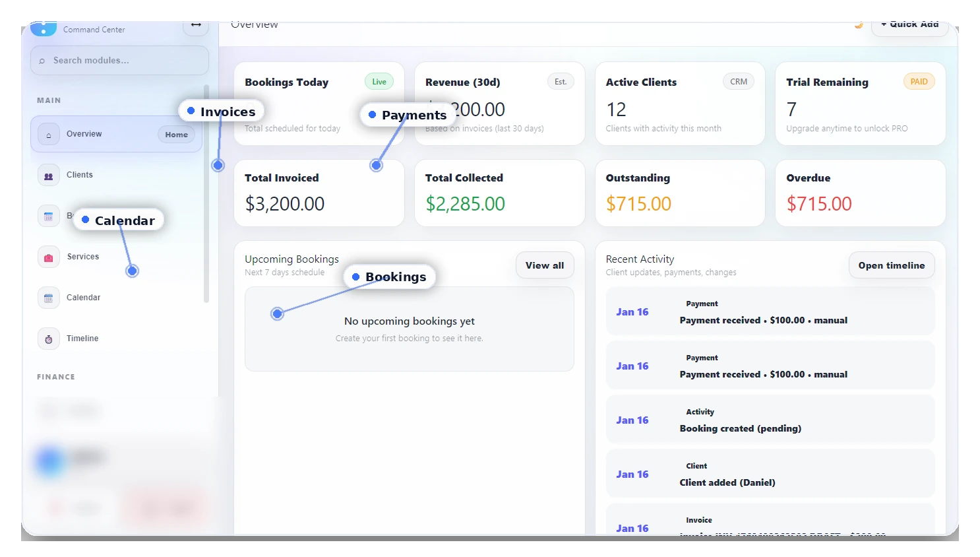Click the Calendar icon in the sidebar
The height and width of the screenshot is (557, 980).
48,298
